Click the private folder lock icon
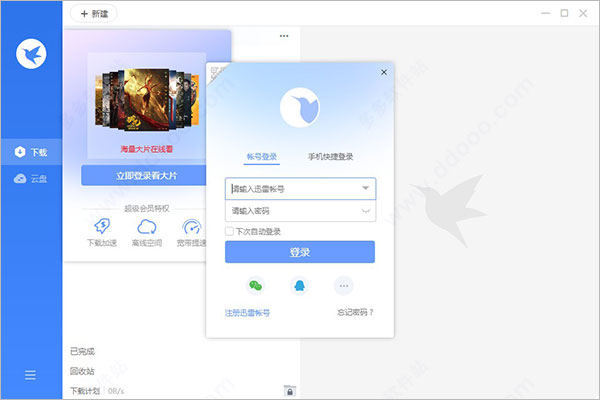Viewport: 600px width, 400px height. tap(290, 391)
